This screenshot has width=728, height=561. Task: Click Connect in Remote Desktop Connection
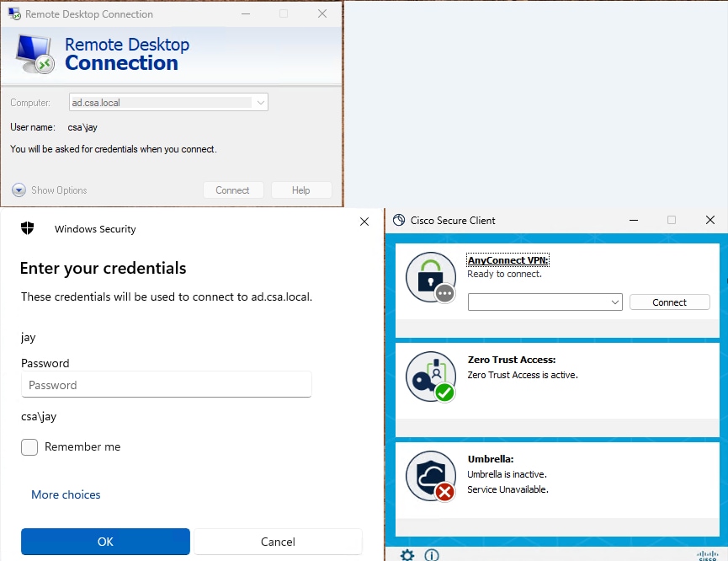coord(232,190)
